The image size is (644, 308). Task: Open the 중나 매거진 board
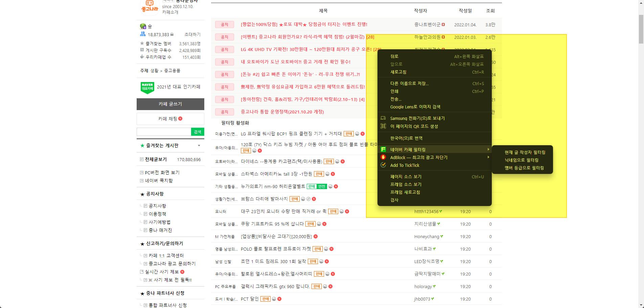pyautogui.click(x=160, y=230)
